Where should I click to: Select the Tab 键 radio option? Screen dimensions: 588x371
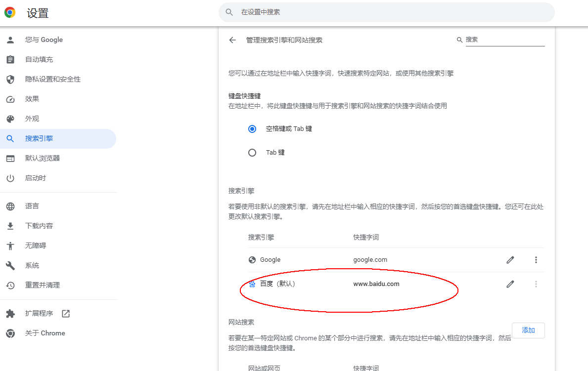[252, 153]
